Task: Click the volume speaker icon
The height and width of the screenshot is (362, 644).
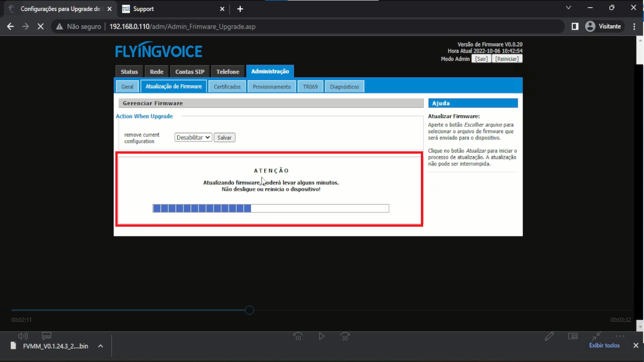Action: [x=23, y=336]
